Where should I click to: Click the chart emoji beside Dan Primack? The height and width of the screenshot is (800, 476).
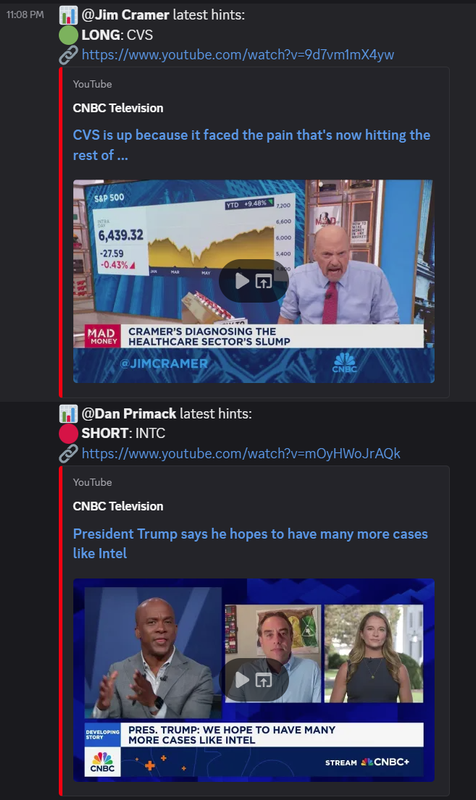coord(68,414)
